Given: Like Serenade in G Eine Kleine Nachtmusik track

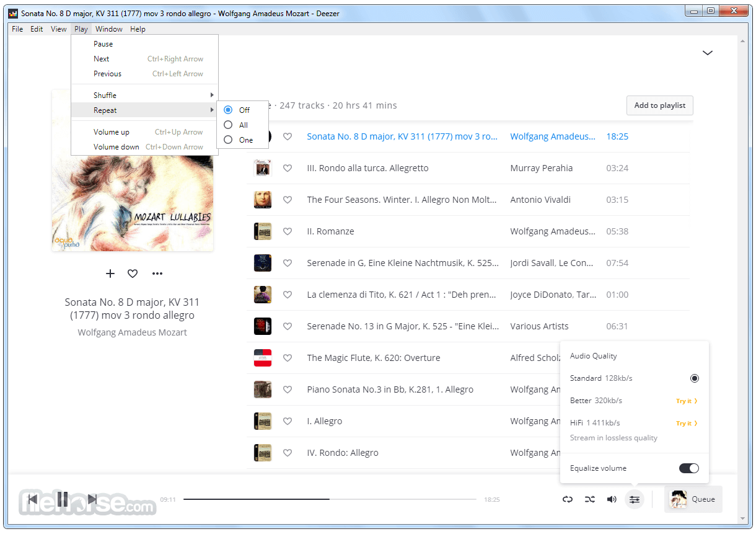Looking at the screenshot, I should (x=288, y=263).
